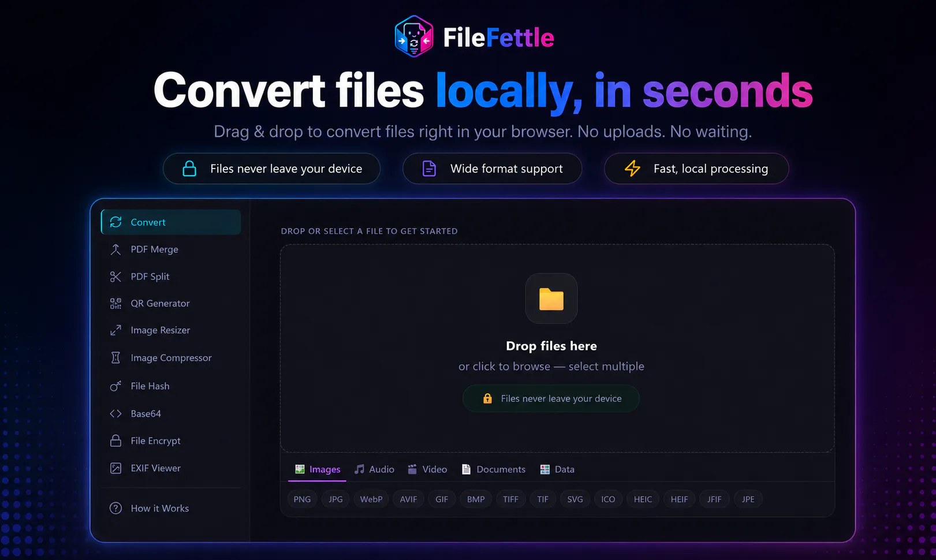Image resolution: width=936 pixels, height=560 pixels.
Task: Open the Base64 tool
Action: [x=171, y=413]
